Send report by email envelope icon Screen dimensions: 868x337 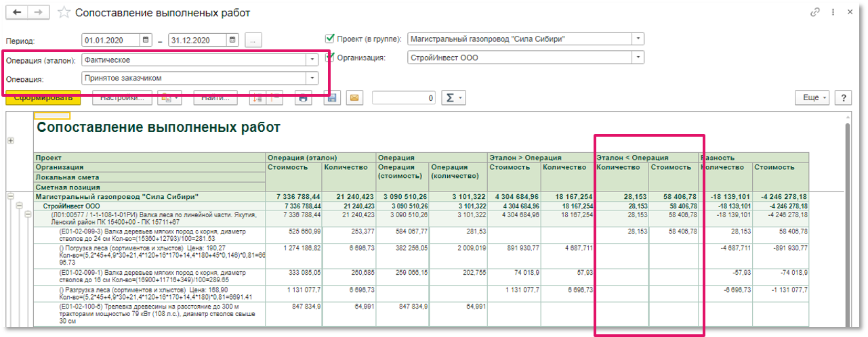point(353,98)
